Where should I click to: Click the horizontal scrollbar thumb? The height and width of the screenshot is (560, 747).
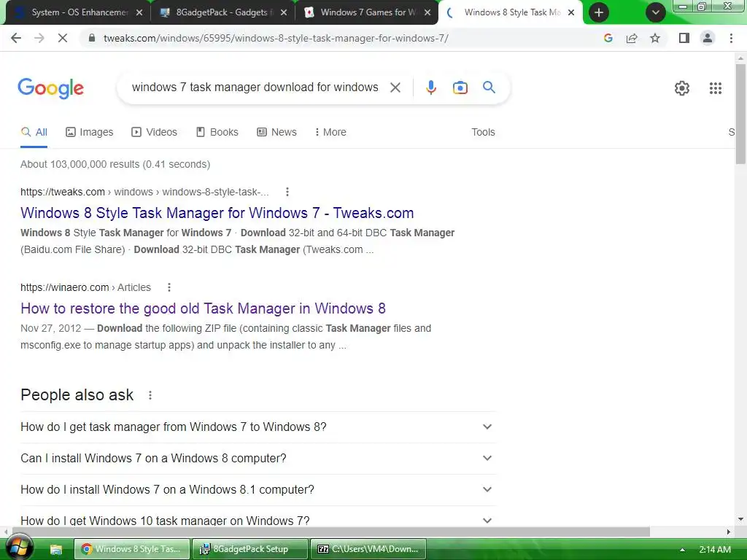tap(330, 532)
